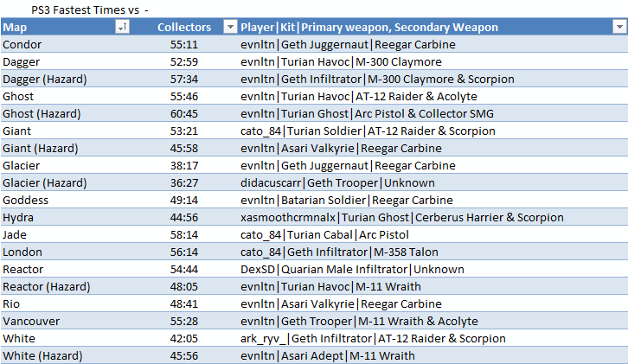This screenshot has width=628, height=364.
Task: Click the 'Goddess' map cell
Action: (65, 200)
